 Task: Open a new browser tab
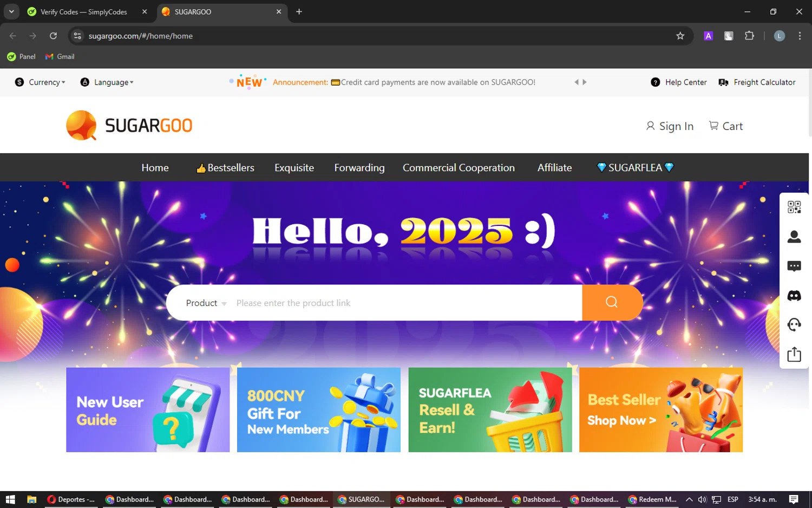coord(299,11)
